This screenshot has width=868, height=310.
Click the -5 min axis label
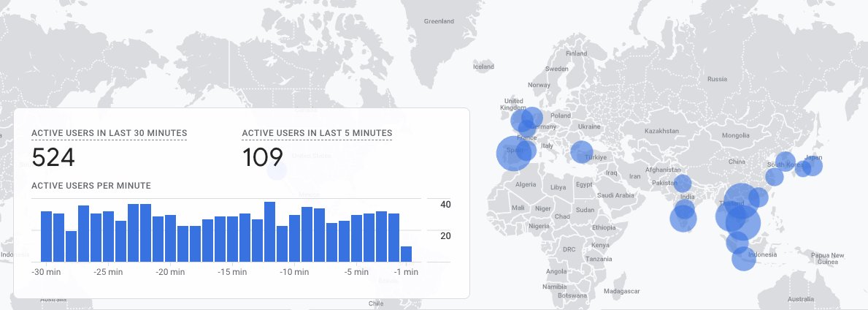point(356,272)
